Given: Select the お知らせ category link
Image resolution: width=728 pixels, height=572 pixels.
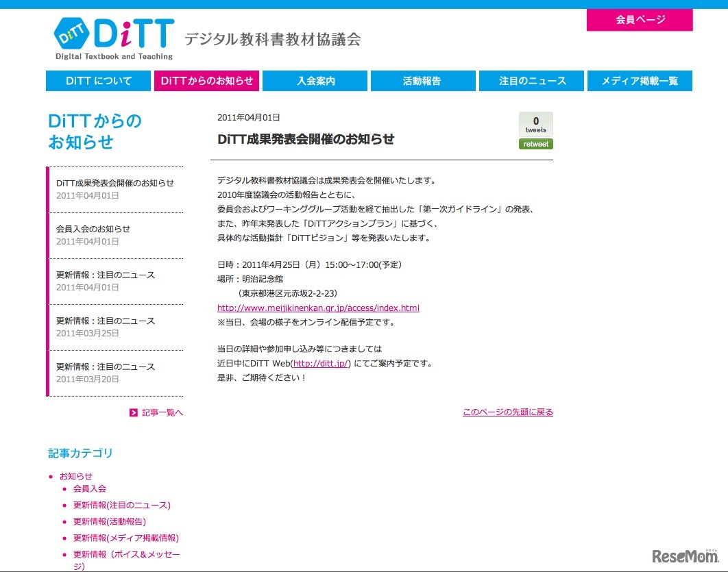Looking at the screenshot, I should [75, 476].
